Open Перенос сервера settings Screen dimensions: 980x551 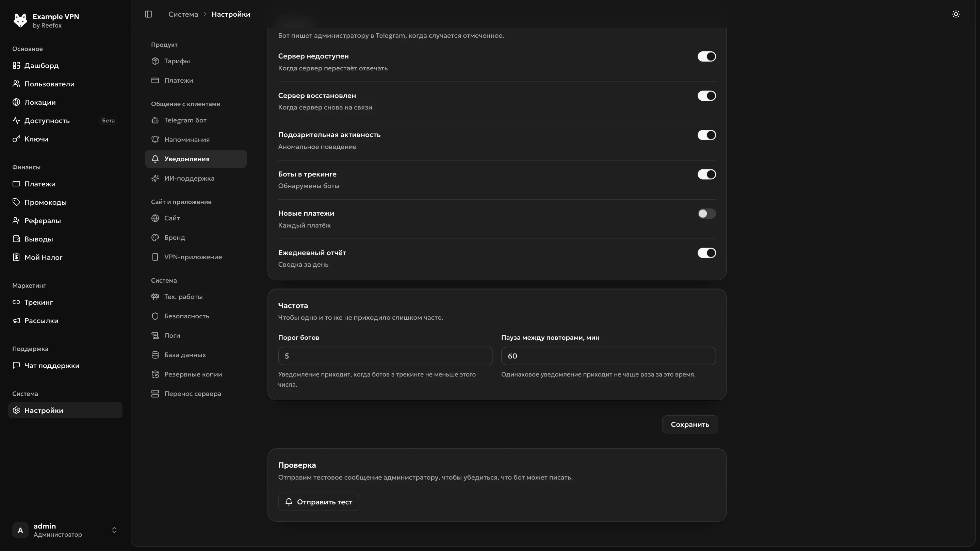196,394
